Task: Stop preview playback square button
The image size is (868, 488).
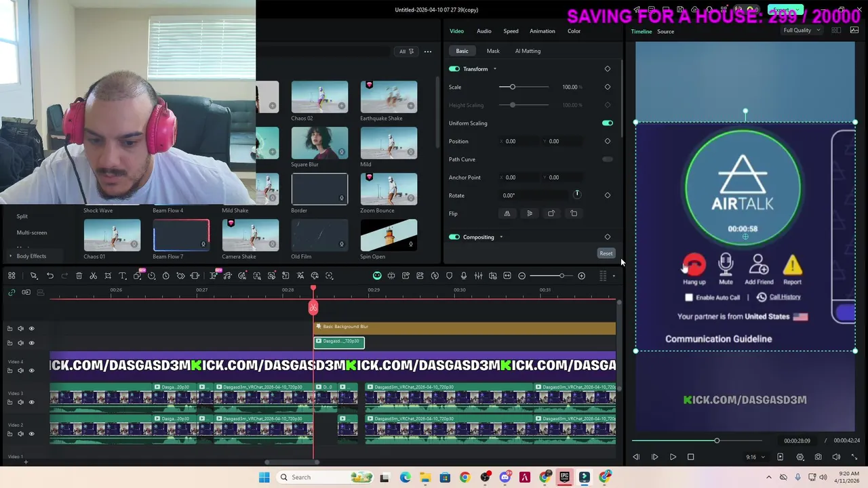Action: click(x=690, y=457)
